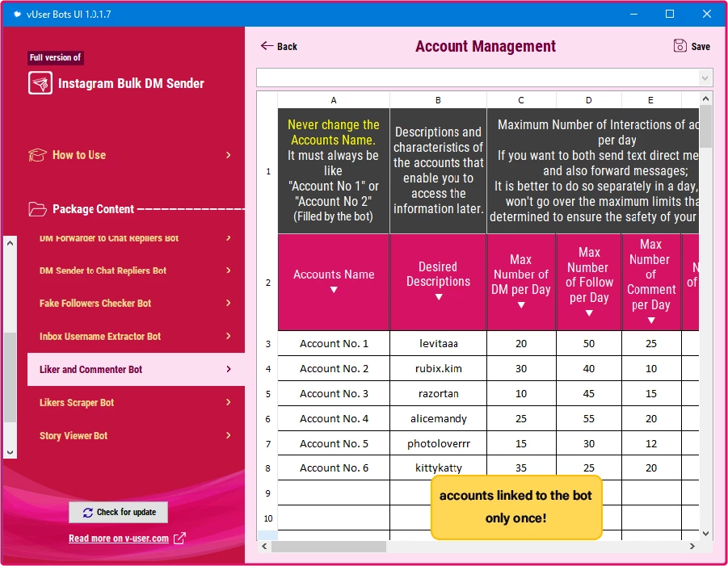
Task: Click the sidebar scroll up arrow
Action: click(x=11, y=243)
